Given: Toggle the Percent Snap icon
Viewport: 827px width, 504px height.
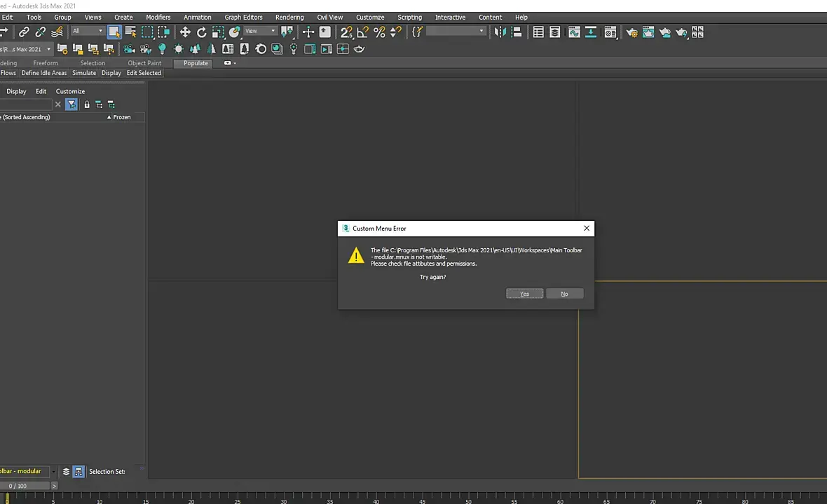Looking at the screenshot, I should pos(379,32).
